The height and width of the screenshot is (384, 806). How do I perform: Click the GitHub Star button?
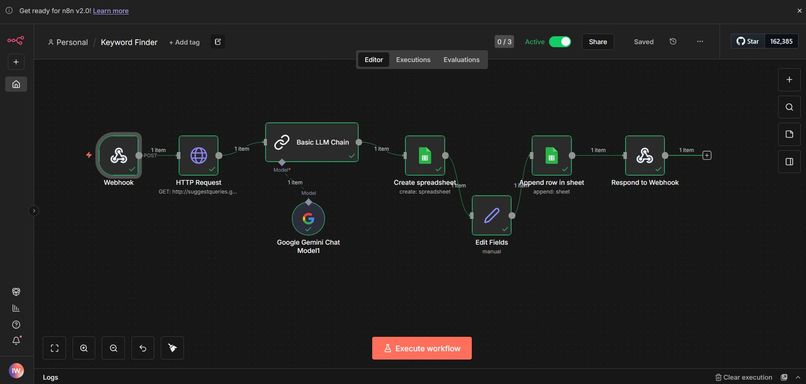[x=748, y=42]
